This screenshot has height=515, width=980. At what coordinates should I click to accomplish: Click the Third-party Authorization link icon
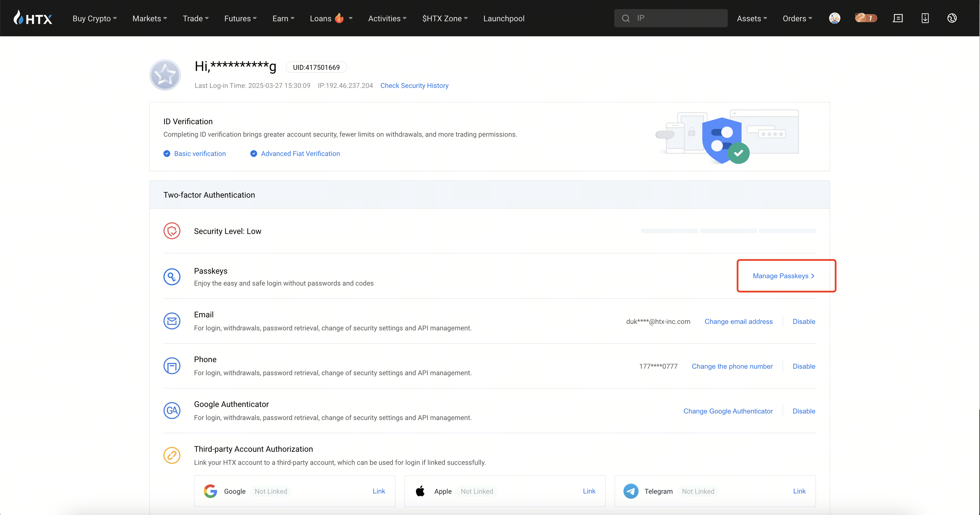[172, 455]
